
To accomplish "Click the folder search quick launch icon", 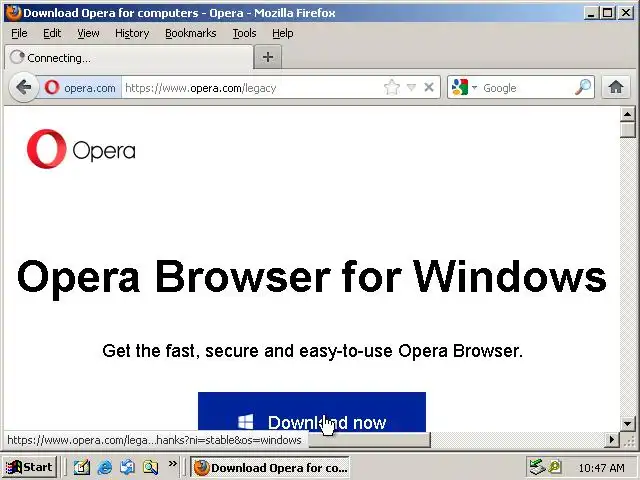I will coord(150,467).
